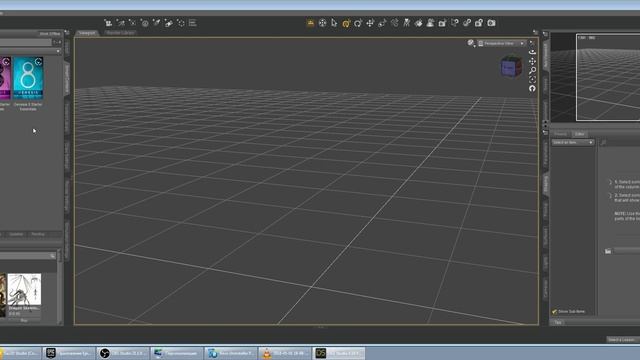Open the Updates tab in left pane
This screenshot has height=360, width=640.
[x=16, y=234]
